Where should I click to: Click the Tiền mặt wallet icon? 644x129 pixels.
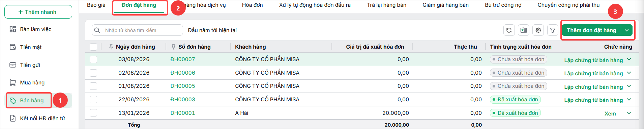pyautogui.click(x=13, y=47)
